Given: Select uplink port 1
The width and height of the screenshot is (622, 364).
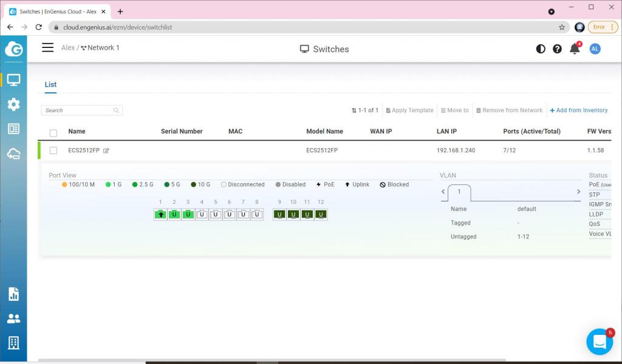Looking at the screenshot, I should pyautogui.click(x=160, y=214).
